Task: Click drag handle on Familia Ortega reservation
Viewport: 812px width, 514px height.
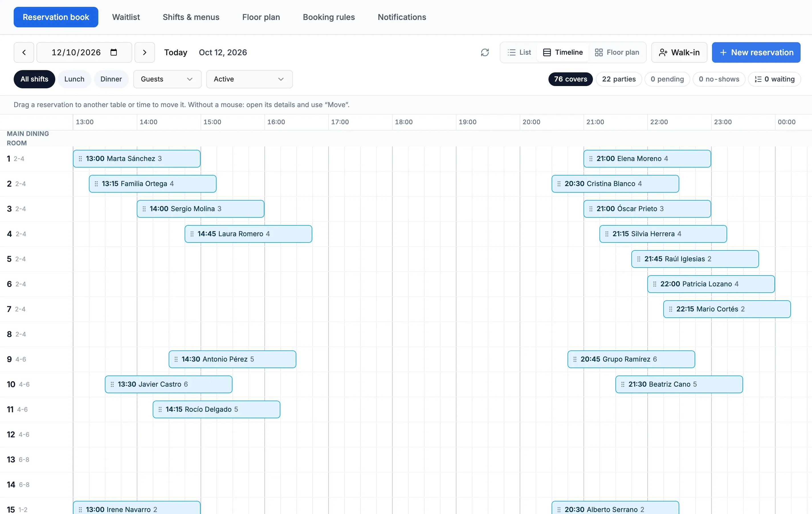Action: pyautogui.click(x=96, y=184)
